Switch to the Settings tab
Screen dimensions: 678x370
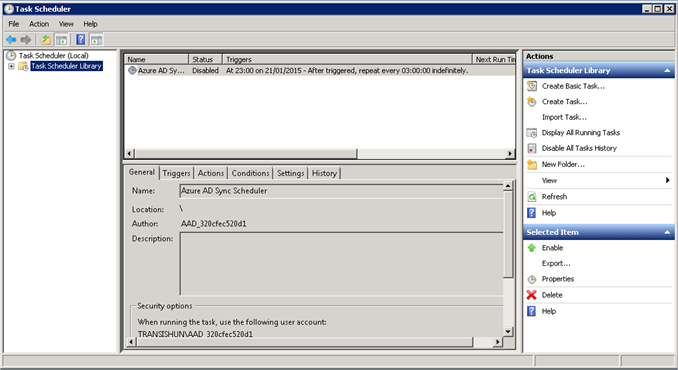(x=291, y=173)
